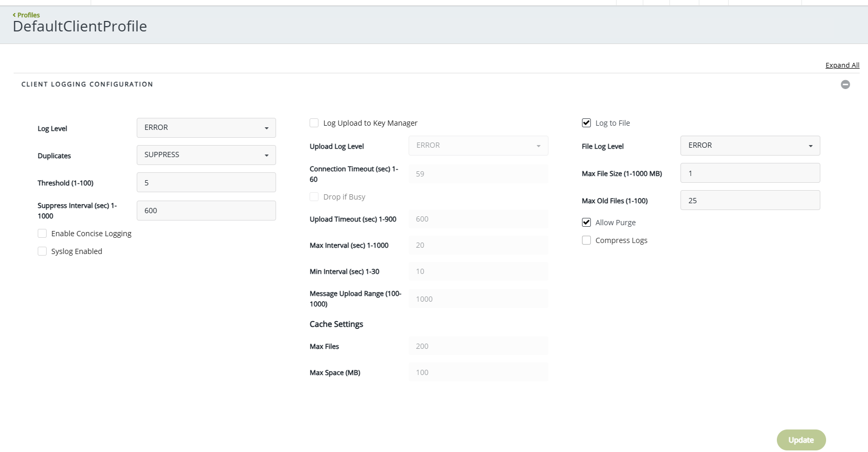Viewport: 868px width, 452px height.
Task: Open the Upload Log Level dropdown
Action: click(x=478, y=146)
